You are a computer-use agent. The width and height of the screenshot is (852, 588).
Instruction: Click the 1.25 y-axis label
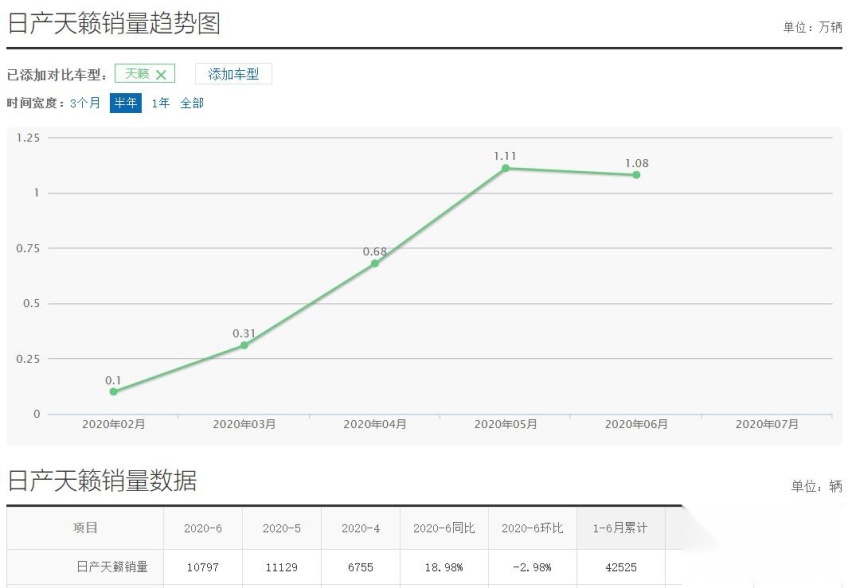(x=28, y=138)
